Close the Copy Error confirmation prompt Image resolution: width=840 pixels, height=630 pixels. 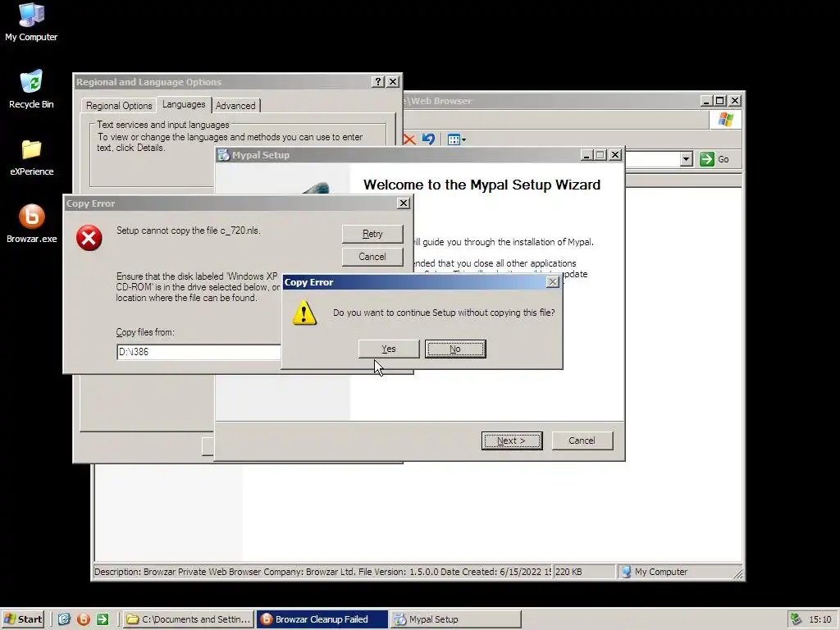(x=552, y=282)
